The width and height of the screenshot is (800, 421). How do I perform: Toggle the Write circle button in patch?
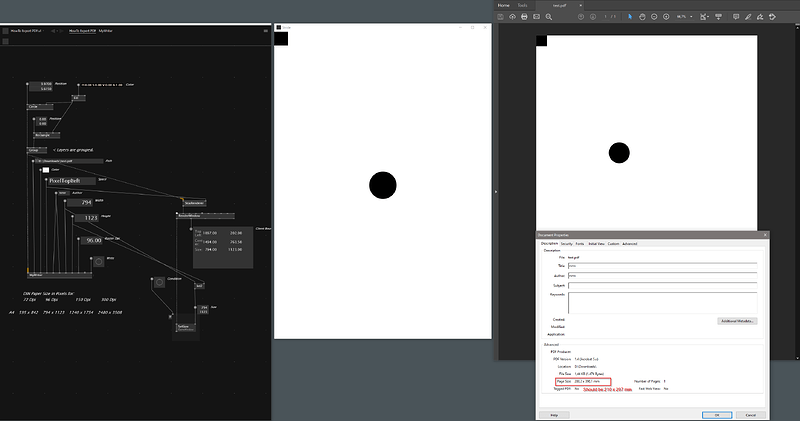click(98, 262)
